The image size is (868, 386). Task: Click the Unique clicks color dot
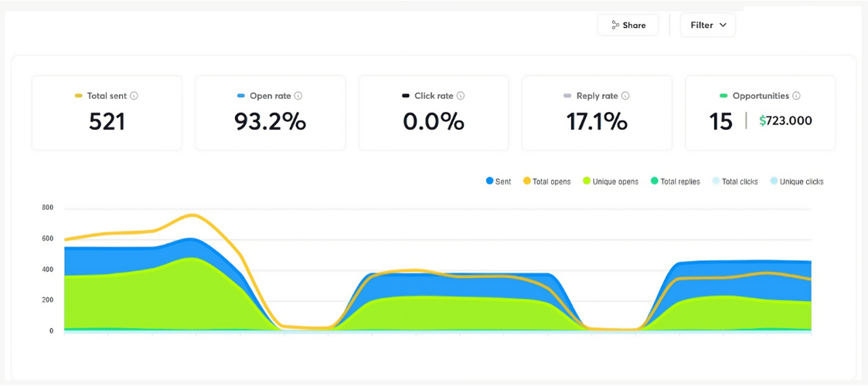[x=774, y=181]
